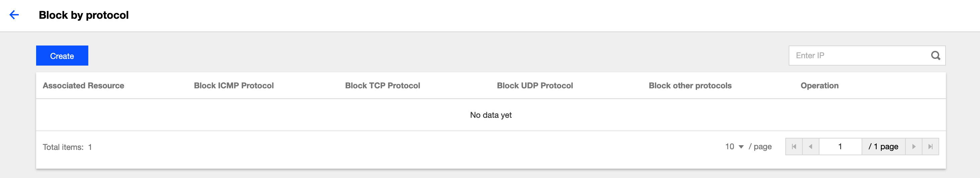Jump to first page icon

pyautogui.click(x=794, y=147)
